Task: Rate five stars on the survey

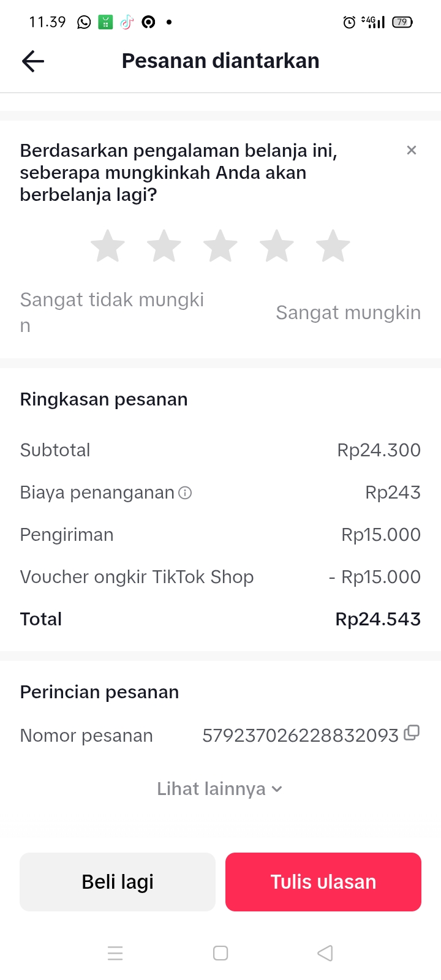Action: [333, 246]
